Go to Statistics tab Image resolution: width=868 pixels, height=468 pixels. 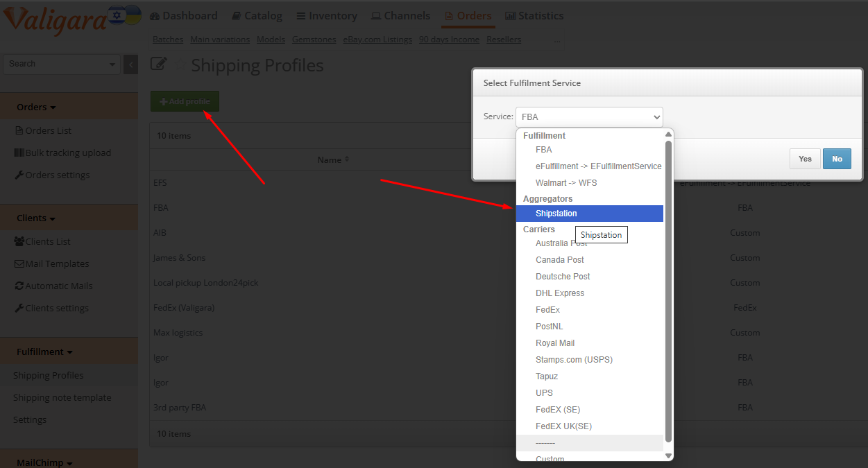[x=534, y=15]
